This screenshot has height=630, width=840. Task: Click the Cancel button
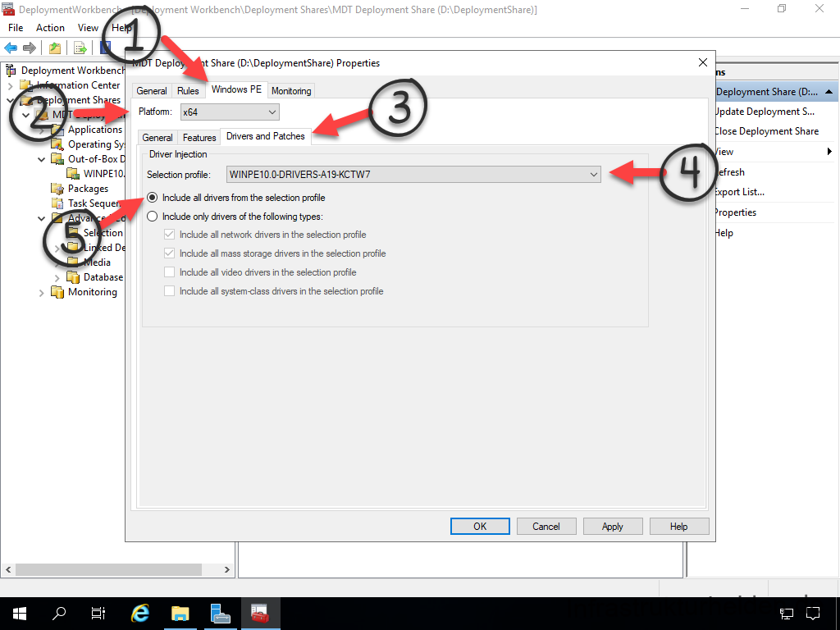(546, 526)
